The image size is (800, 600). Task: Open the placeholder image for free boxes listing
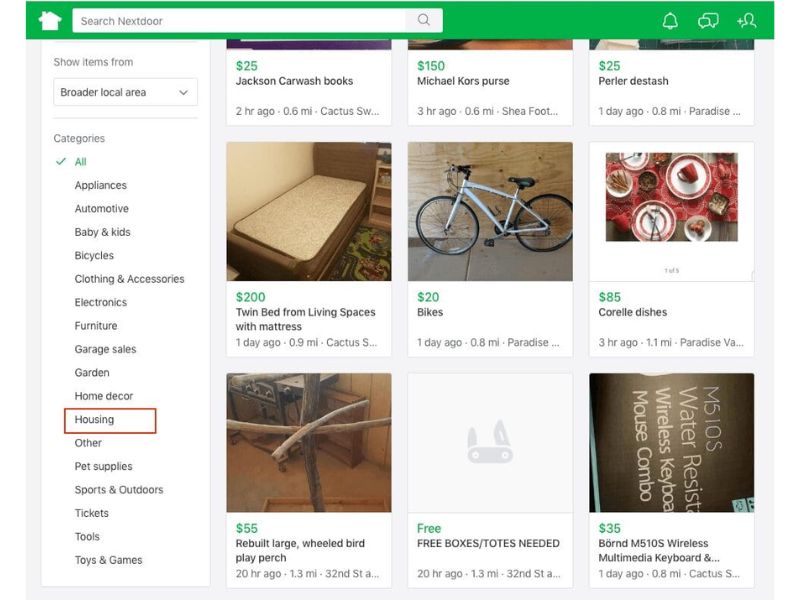point(490,443)
